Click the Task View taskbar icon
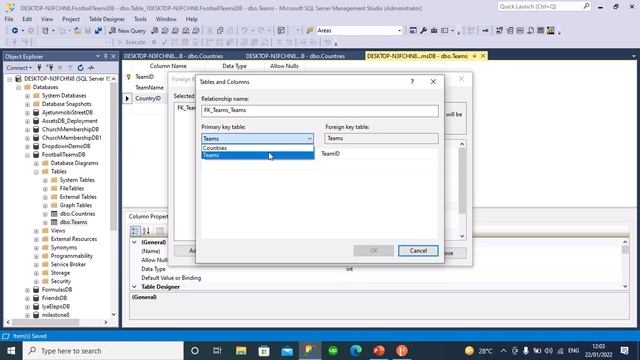 [x=217, y=351]
